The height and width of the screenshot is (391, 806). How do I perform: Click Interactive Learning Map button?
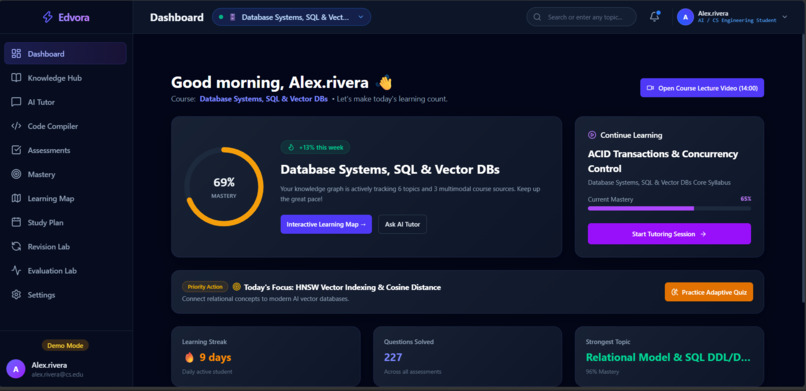(326, 224)
